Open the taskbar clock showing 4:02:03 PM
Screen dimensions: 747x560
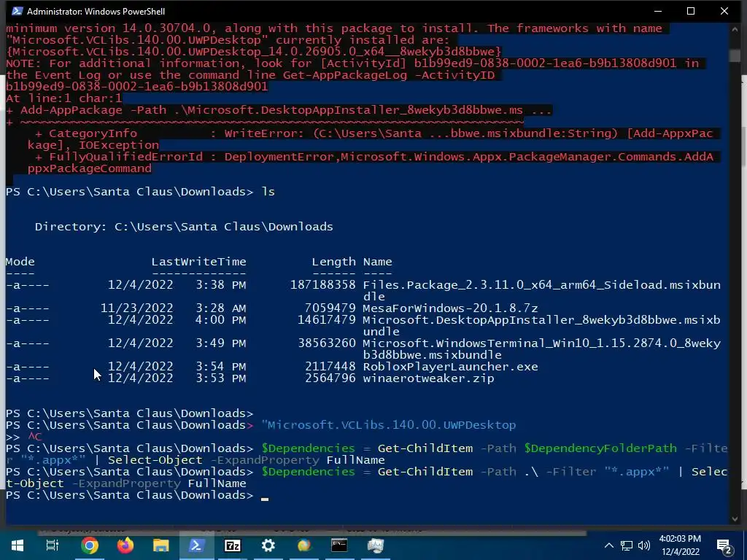coord(680,545)
